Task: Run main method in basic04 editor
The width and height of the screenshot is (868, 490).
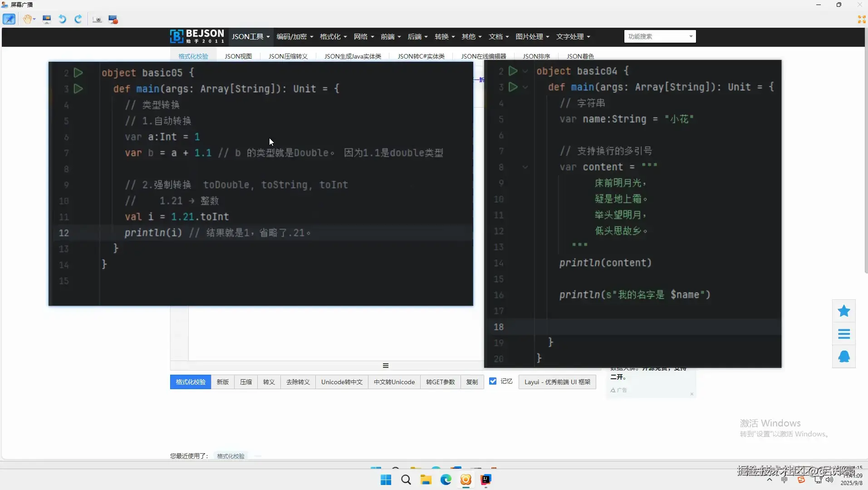Action: [x=513, y=87]
